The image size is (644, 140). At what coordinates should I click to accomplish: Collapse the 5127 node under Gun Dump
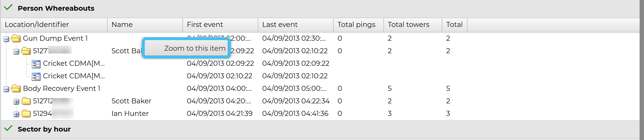pyautogui.click(x=16, y=52)
